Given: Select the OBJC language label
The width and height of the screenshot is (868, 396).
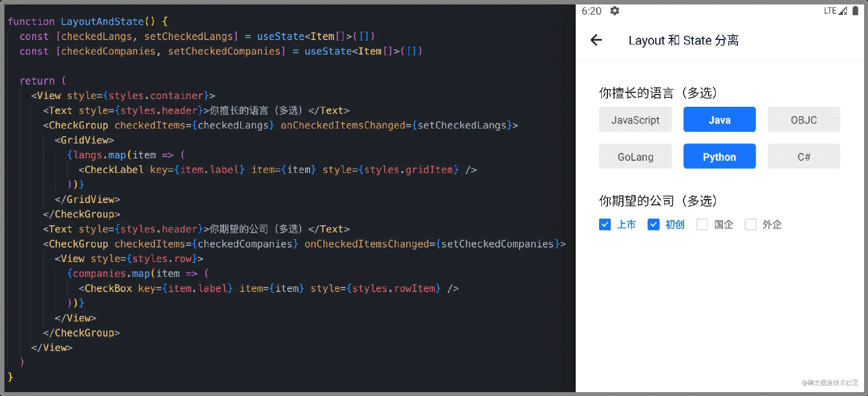Looking at the screenshot, I should point(804,120).
